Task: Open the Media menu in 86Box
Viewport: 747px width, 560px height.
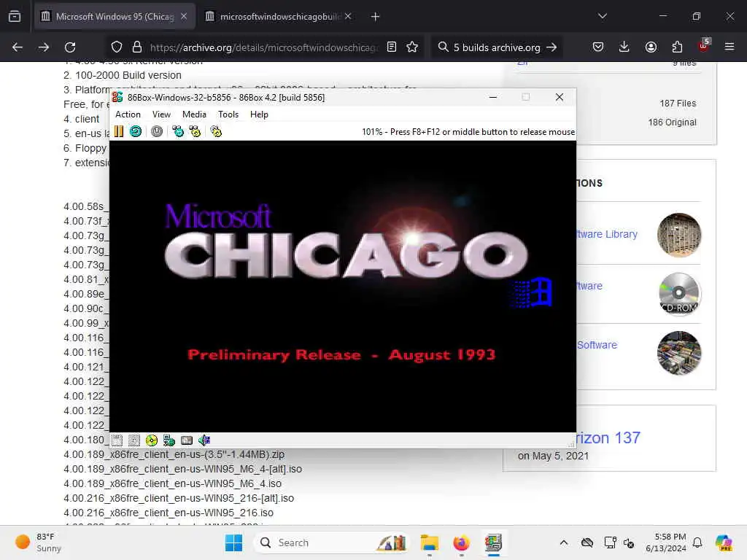Action: tap(194, 114)
